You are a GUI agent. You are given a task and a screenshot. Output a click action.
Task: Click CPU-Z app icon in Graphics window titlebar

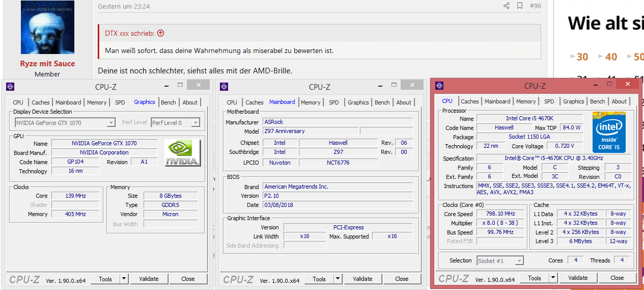pyautogui.click(x=10, y=87)
